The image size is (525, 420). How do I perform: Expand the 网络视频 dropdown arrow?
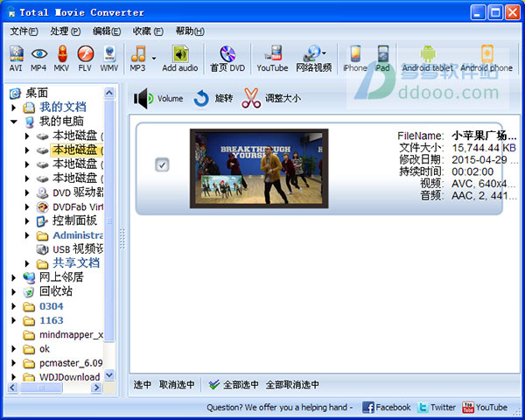324,52
